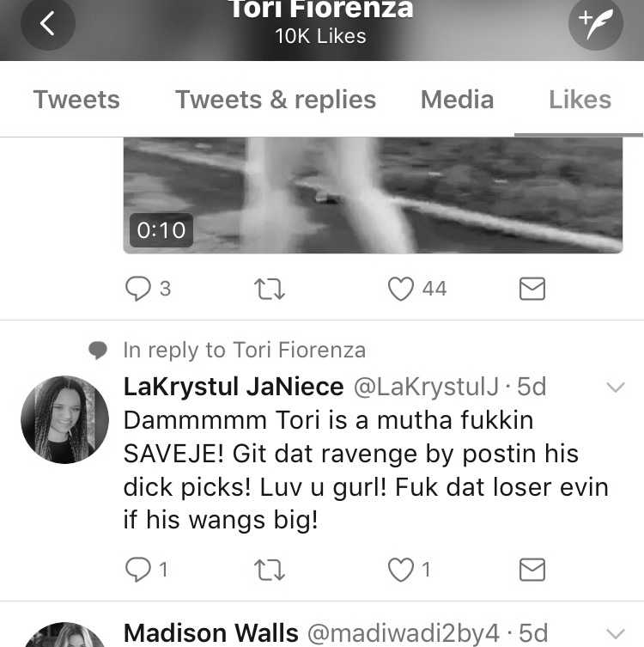Retweet the video tweet
The width and height of the screenshot is (644, 647).
[270, 289]
